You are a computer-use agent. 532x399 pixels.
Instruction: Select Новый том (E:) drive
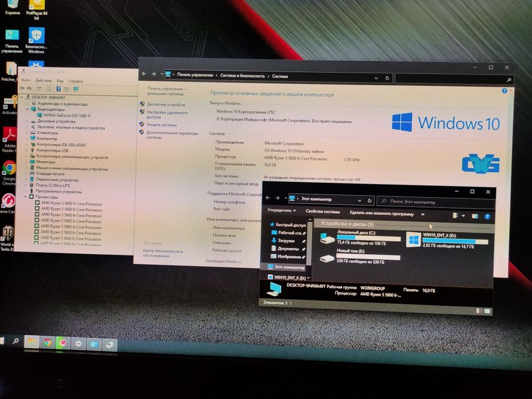click(360, 256)
